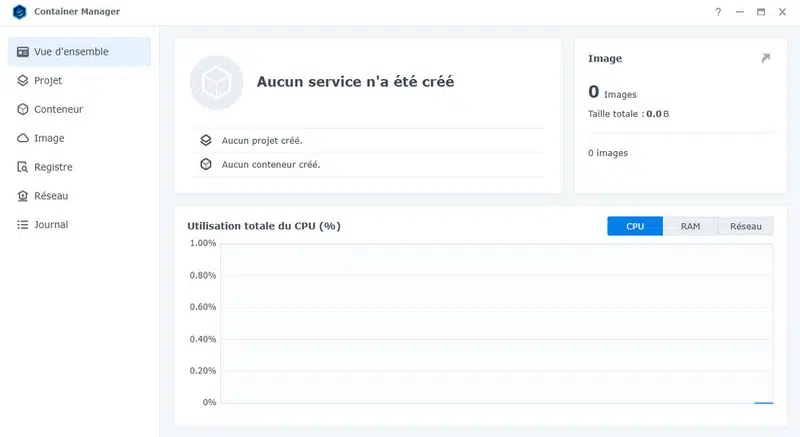Viewport: 800px width, 437px height.
Task: Click the Registre search icon
Action: (x=23, y=167)
